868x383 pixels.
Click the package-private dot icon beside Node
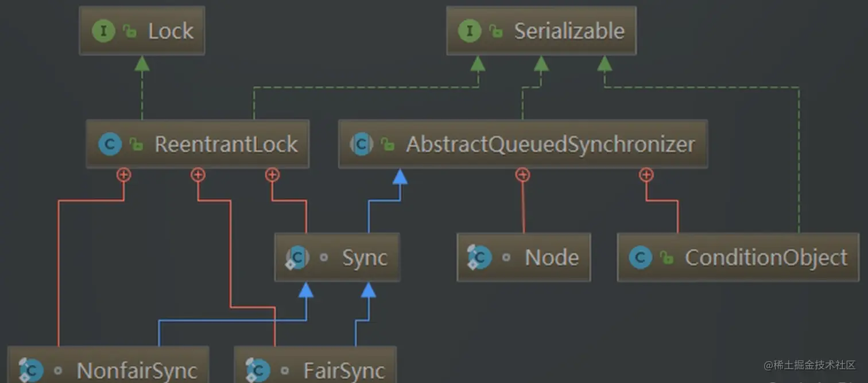coord(506,258)
